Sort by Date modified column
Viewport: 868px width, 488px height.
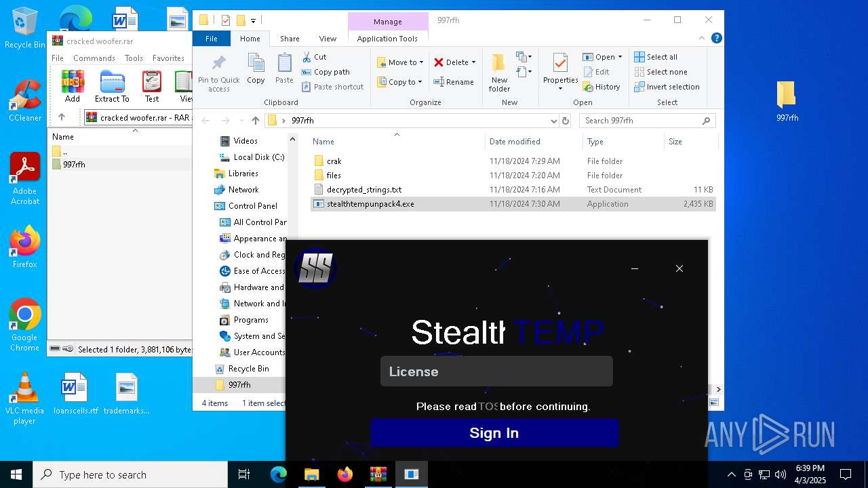(515, 142)
